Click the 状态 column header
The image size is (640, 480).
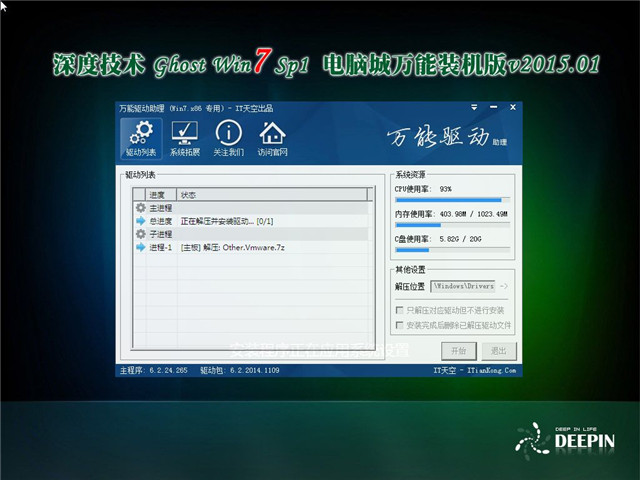[272, 195]
